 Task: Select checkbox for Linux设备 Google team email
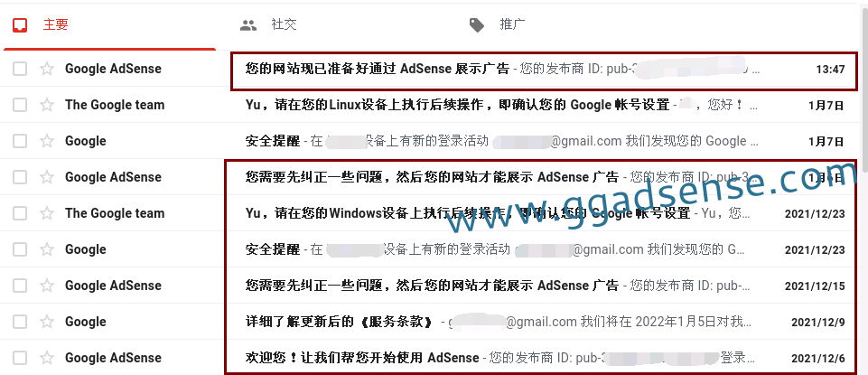(x=20, y=105)
